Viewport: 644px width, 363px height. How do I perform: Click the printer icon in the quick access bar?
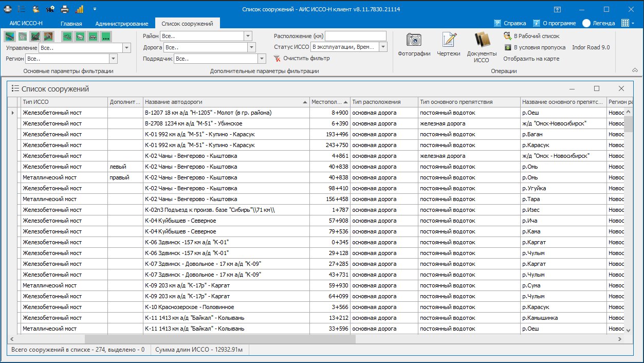[x=65, y=9]
